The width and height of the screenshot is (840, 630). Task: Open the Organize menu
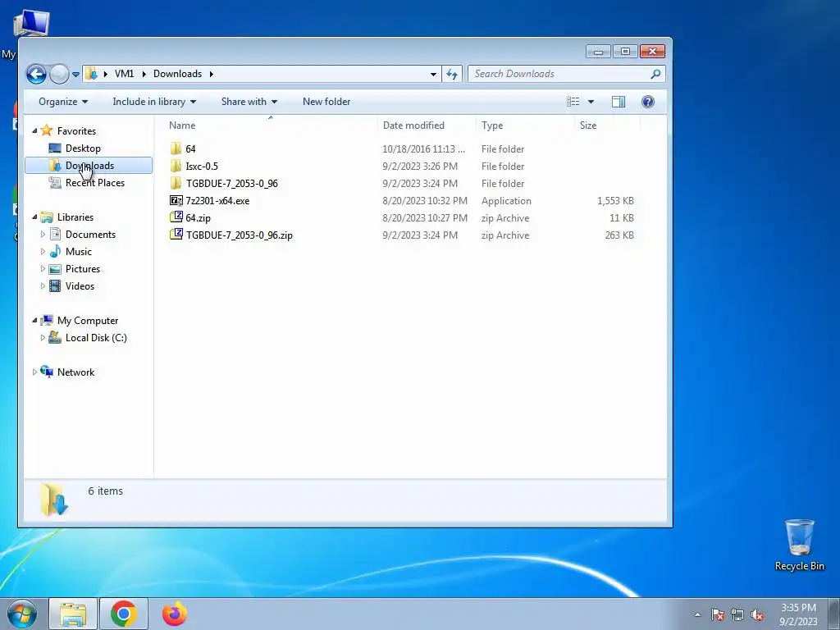click(x=62, y=102)
